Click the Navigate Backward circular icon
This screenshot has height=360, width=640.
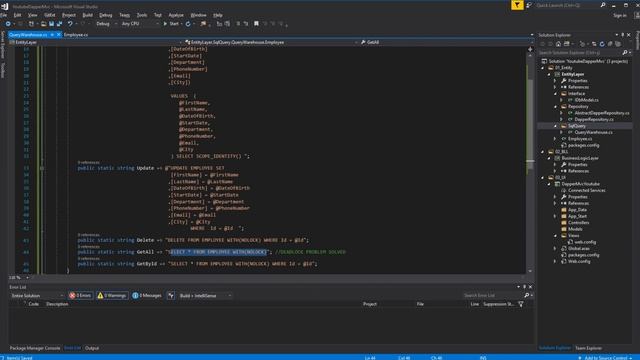coord(8,24)
